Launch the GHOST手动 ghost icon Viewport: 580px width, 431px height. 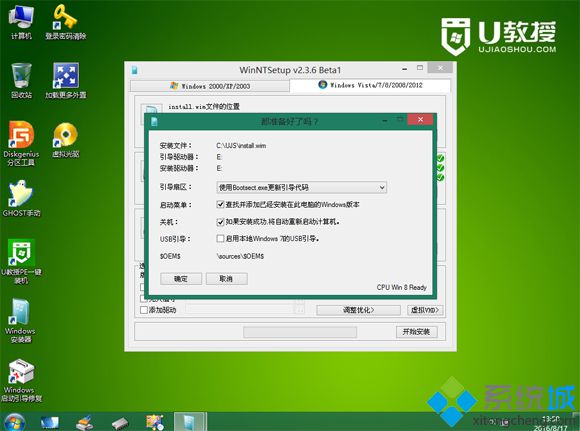[21, 198]
